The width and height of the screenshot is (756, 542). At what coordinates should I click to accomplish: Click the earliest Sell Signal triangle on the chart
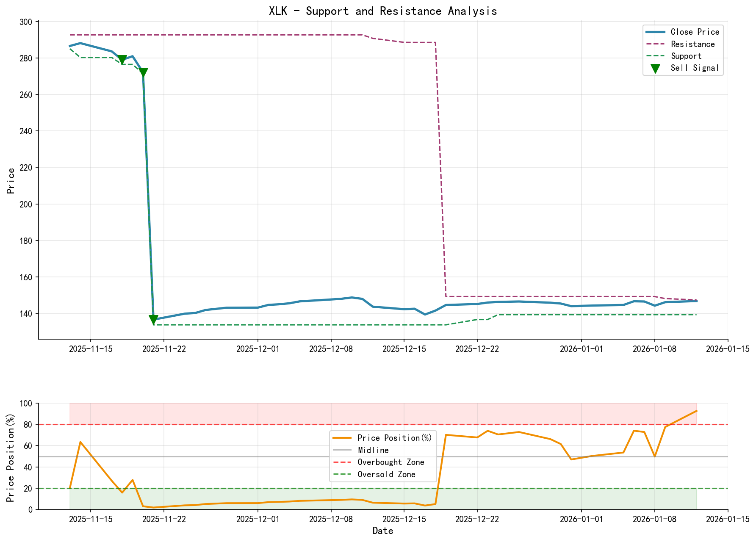click(x=122, y=60)
